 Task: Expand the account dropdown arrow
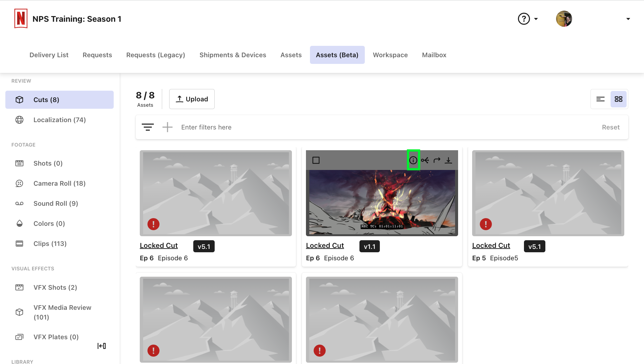click(x=628, y=19)
